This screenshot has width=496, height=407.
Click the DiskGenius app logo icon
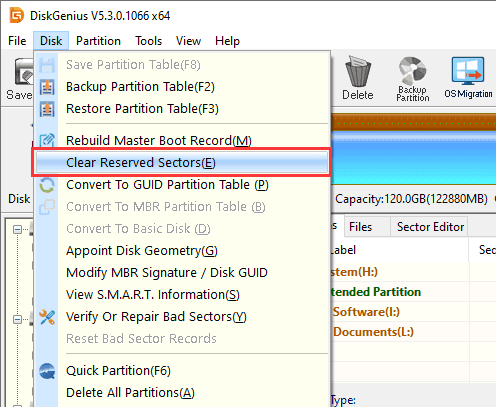(17, 15)
